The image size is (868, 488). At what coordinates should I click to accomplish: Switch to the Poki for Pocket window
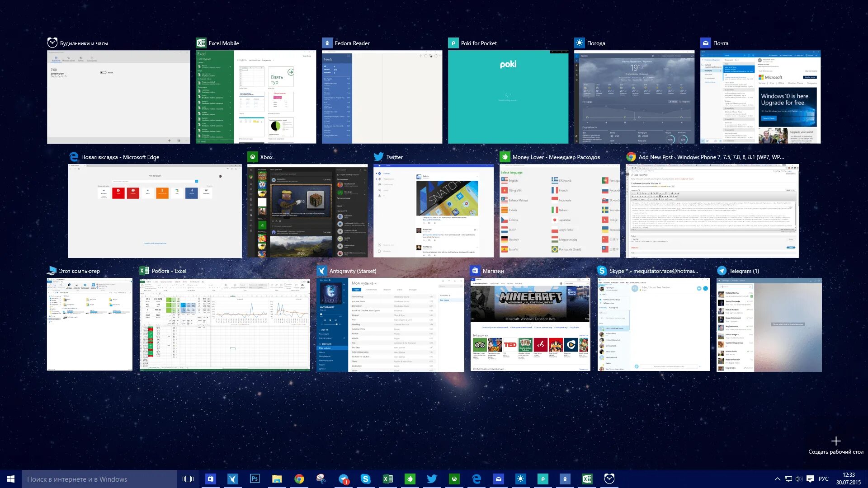tap(508, 97)
